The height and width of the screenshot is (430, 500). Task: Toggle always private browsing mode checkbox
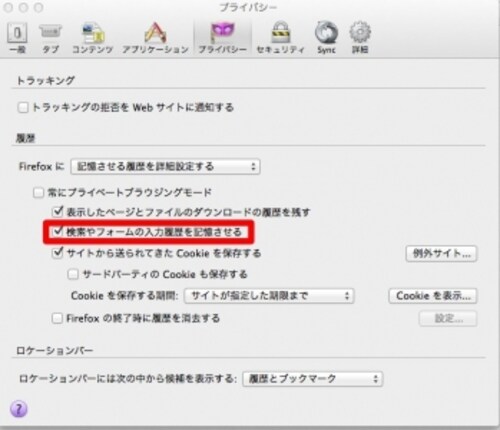tap(39, 192)
